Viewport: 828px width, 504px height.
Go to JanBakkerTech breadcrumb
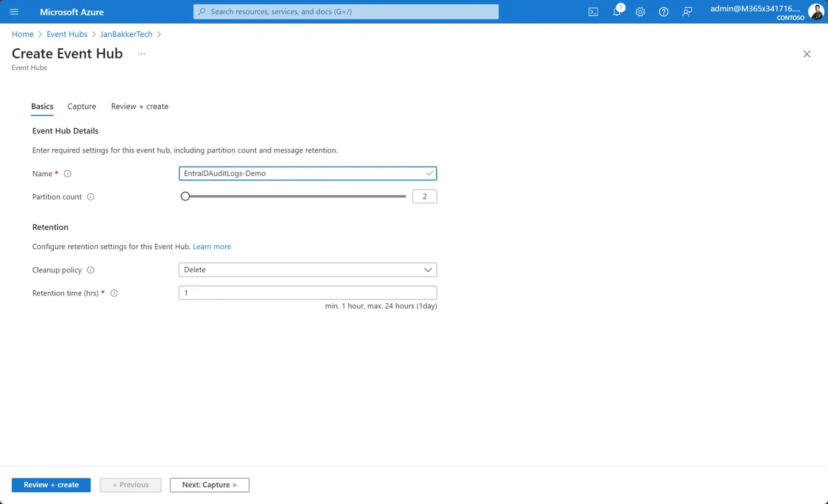point(126,34)
